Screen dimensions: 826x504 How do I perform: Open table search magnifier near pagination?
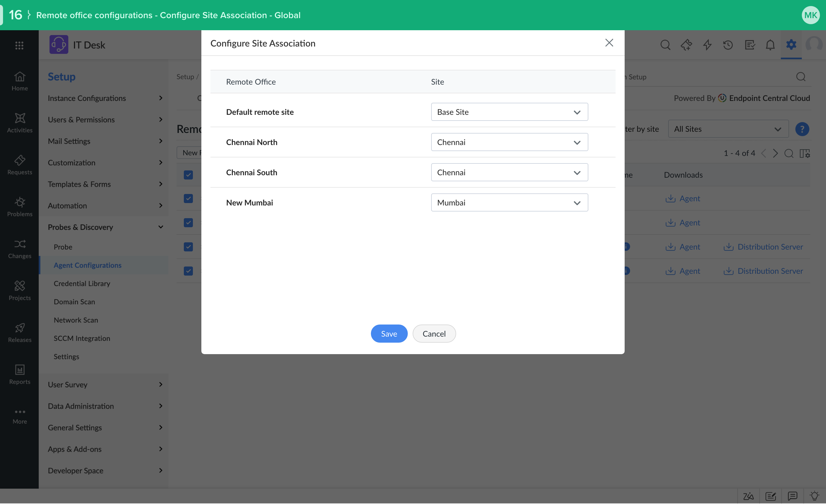789,153
